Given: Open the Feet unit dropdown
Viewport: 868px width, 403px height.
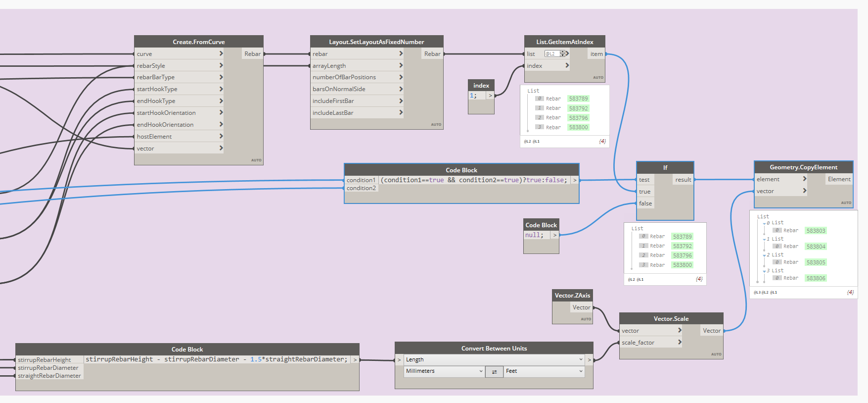Looking at the screenshot, I should (x=545, y=371).
